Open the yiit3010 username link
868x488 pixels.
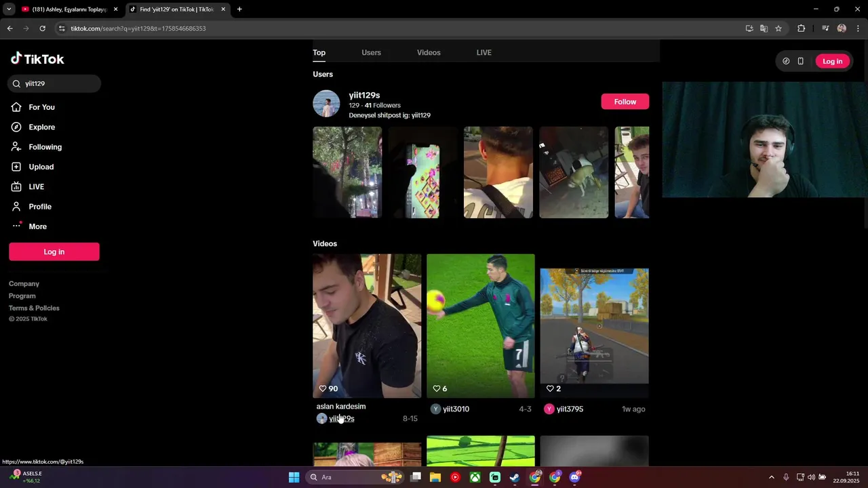(456, 409)
